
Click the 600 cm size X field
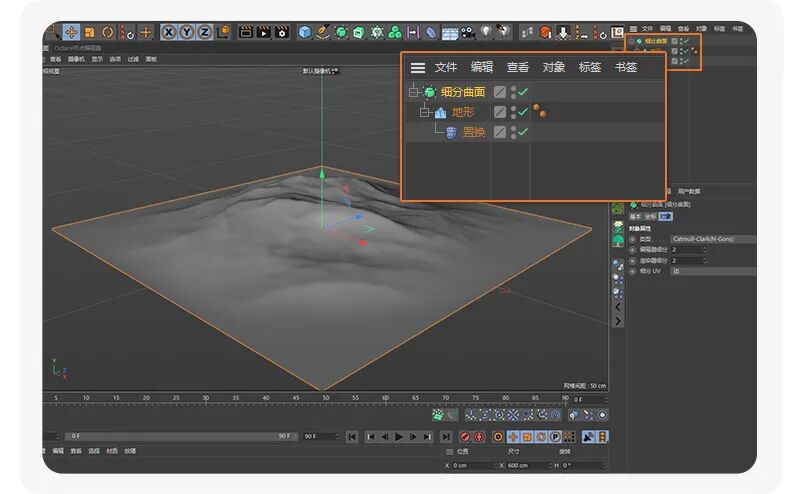coord(528,465)
